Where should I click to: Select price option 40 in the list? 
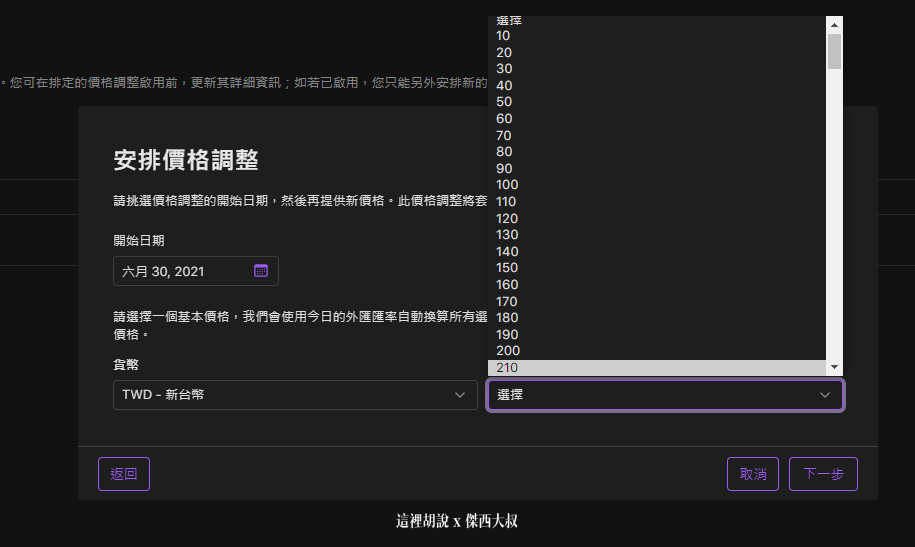[656, 86]
